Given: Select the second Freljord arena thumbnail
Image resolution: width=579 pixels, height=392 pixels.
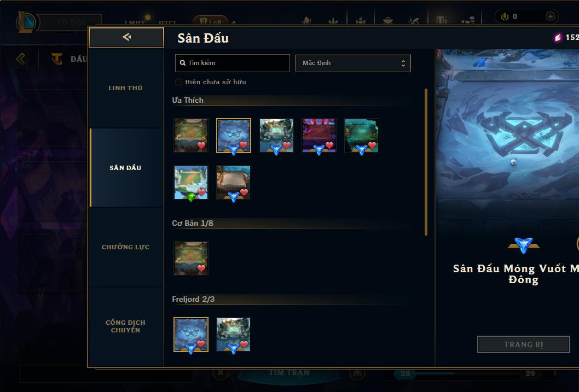Looking at the screenshot, I should [233, 335].
